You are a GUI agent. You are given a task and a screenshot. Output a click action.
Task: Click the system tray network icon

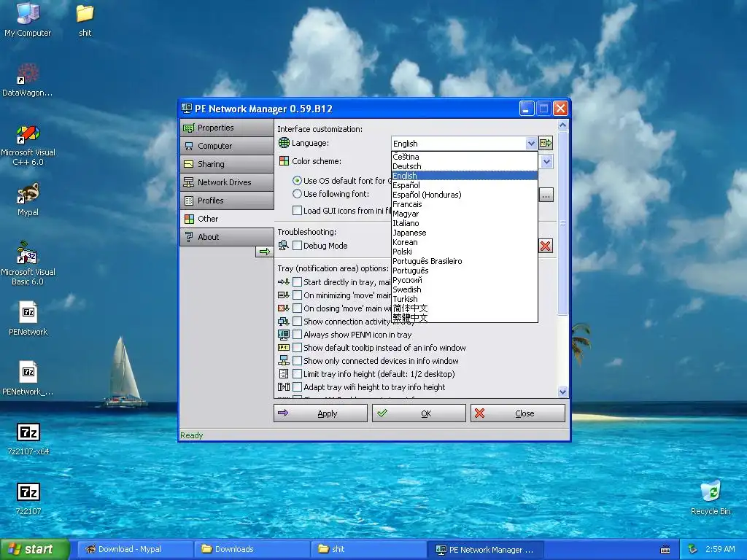click(x=693, y=549)
